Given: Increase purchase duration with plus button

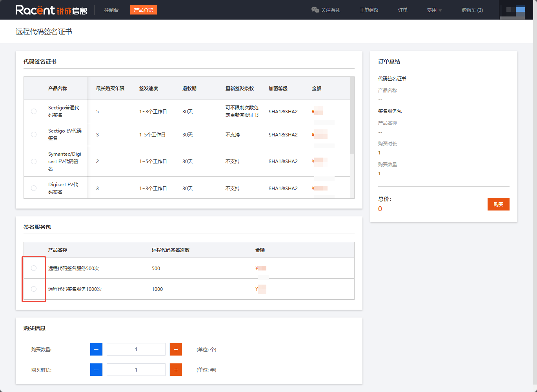Looking at the screenshot, I should [176, 370].
